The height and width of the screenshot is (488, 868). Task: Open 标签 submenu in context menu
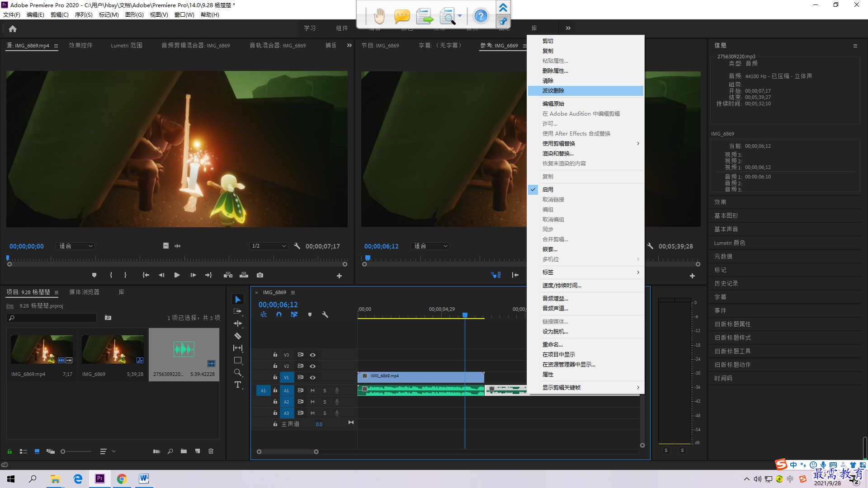point(586,272)
